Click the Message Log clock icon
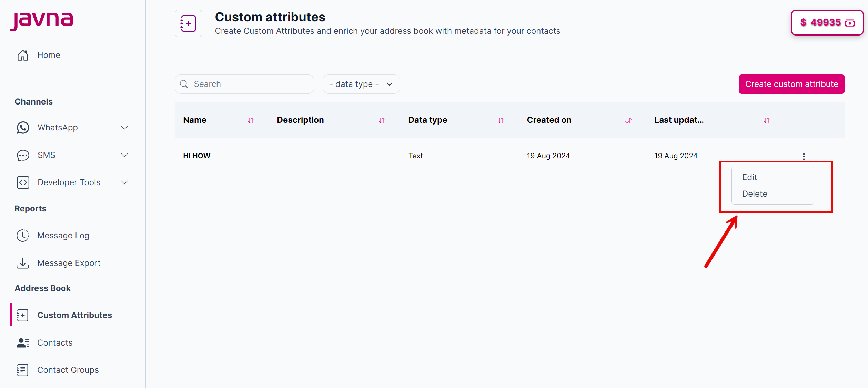868x388 pixels. pos(22,235)
